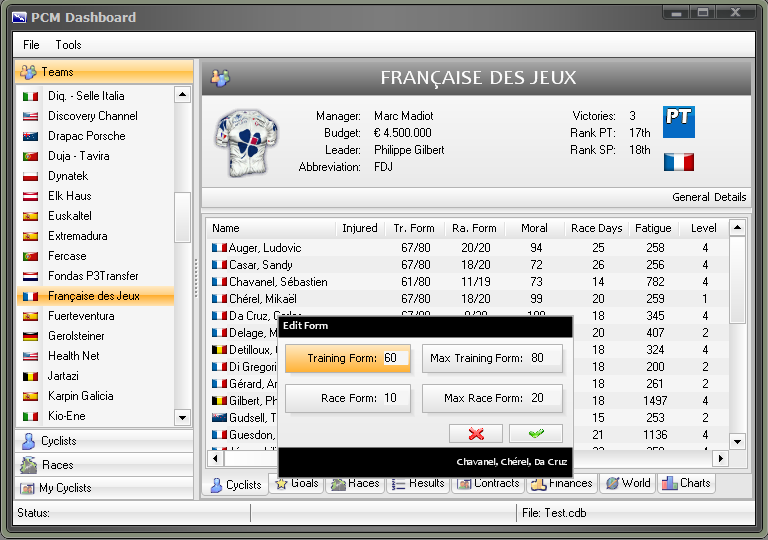The width and height of the screenshot is (768, 540).
Task: Click the PT ProTour badge icon
Action: [679, 122]
